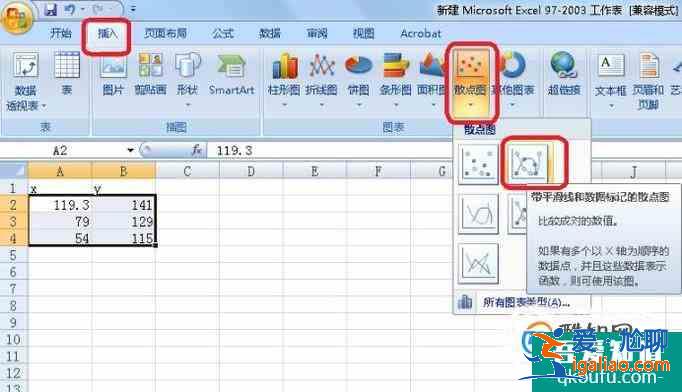The image size is (682, 392).
Task: Expand the 数据透视表 dropdown arrow
Action: coord(44,106)
